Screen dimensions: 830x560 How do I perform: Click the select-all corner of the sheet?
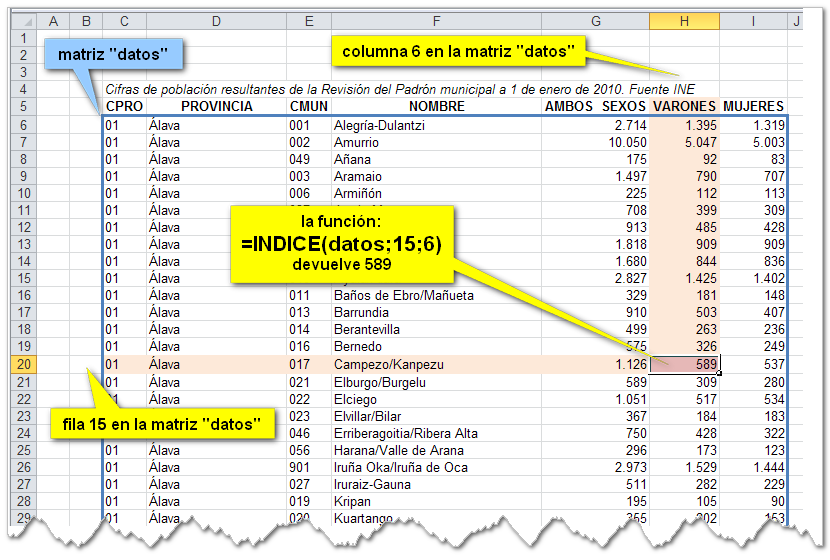(x=22, y=21)
